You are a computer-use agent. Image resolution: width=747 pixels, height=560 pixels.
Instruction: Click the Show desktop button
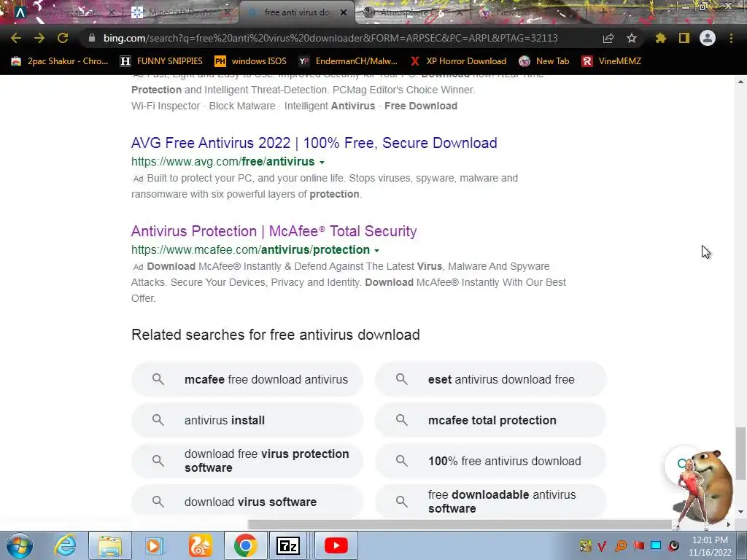742,545
